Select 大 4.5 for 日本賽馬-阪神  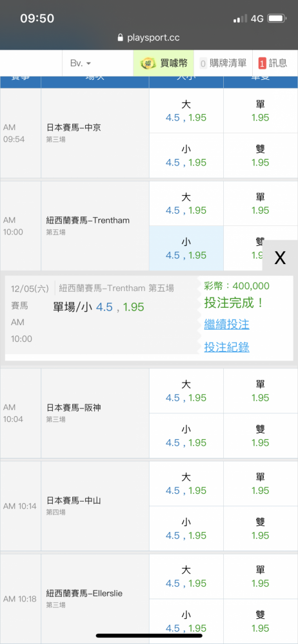(x=186, y=391)
